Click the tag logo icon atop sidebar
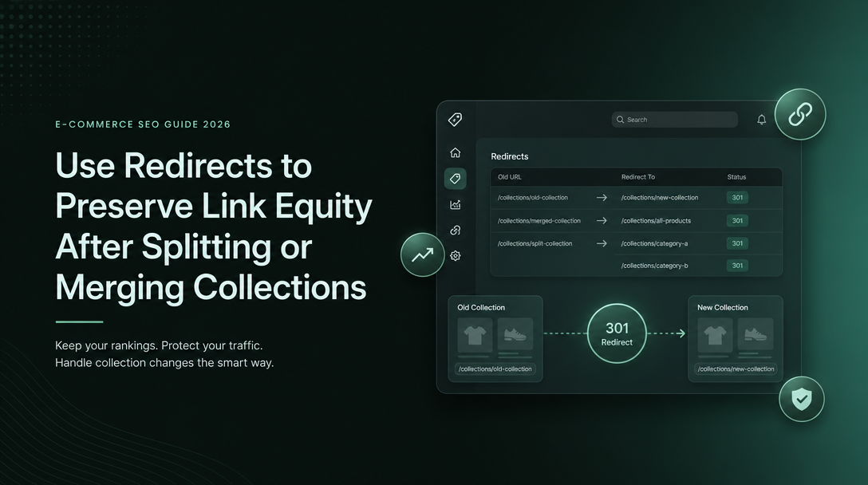The height and width of the screenshot is (485, 868). (x=455, y=120)
